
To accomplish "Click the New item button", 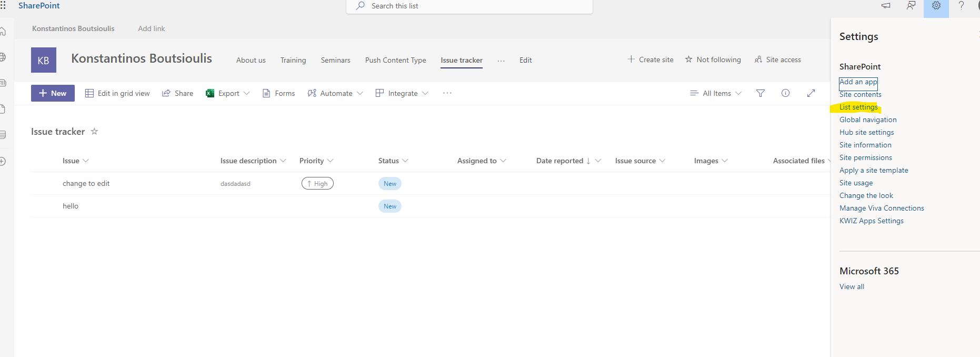I will [x=53, y=93].
